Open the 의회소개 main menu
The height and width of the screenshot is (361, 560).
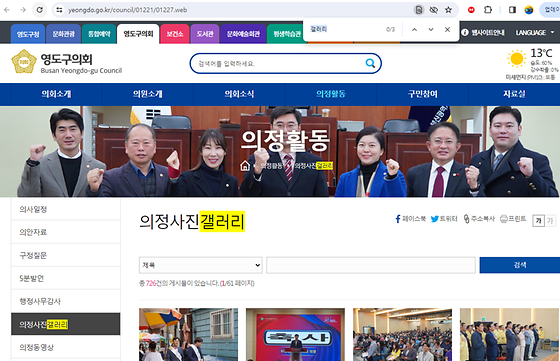pos(56,94)
